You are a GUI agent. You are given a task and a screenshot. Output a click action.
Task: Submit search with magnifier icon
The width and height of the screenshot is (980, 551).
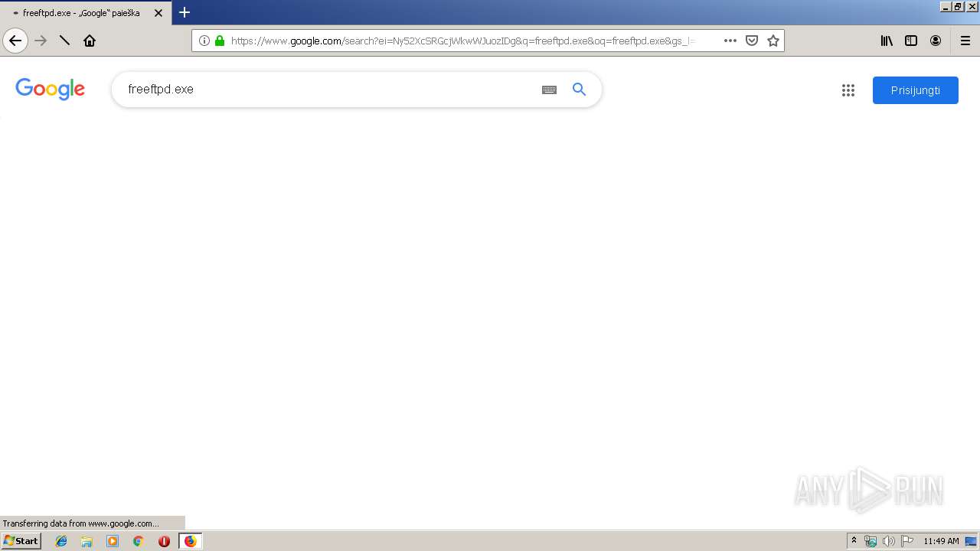coord(580,90)
